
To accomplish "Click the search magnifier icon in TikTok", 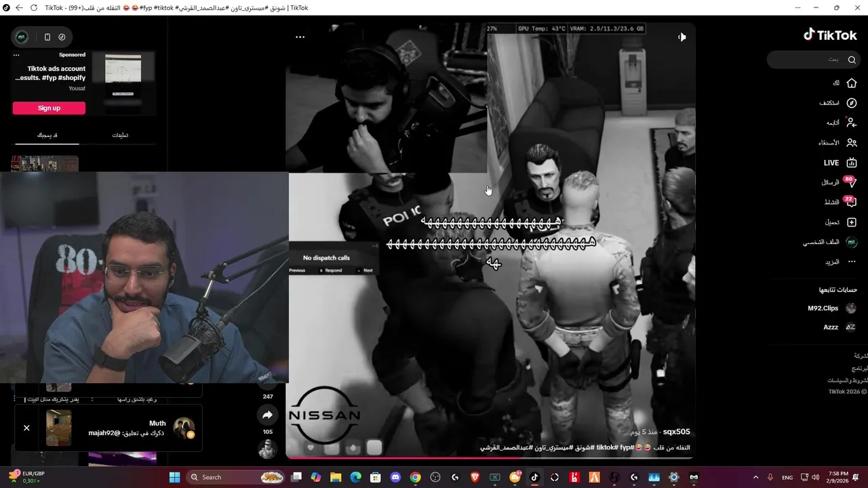I will coord(852,60).
